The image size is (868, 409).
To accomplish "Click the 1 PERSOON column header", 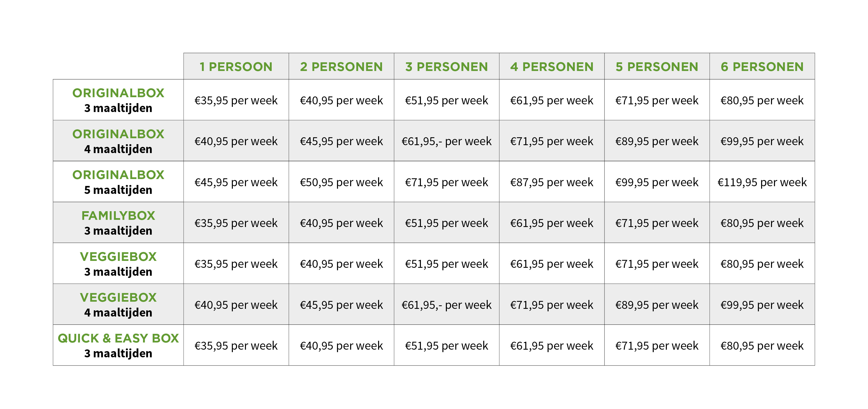I will tap(236, 66).
